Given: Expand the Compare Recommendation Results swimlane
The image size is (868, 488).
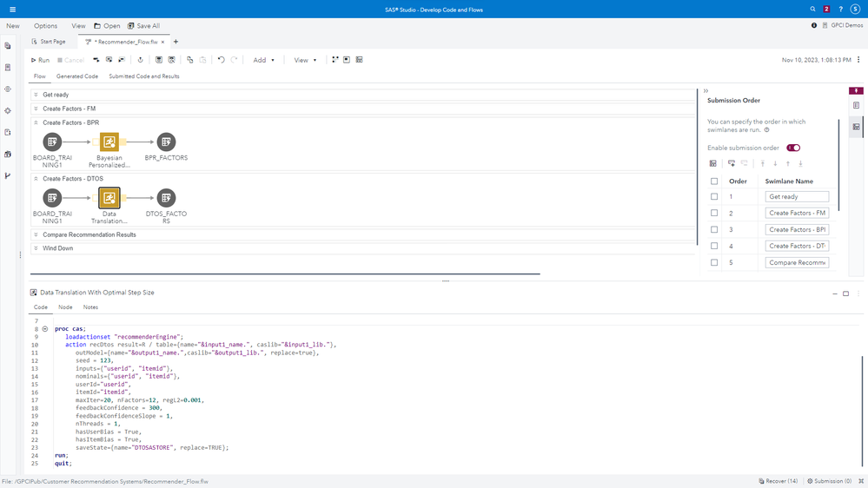Looking at the screenshot, I should 36,234.
